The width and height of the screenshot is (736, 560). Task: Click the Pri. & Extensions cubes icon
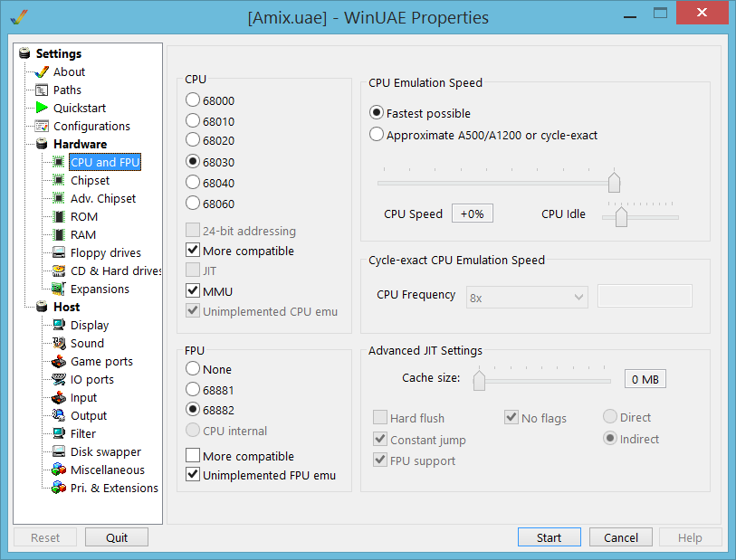coord(59,489)
